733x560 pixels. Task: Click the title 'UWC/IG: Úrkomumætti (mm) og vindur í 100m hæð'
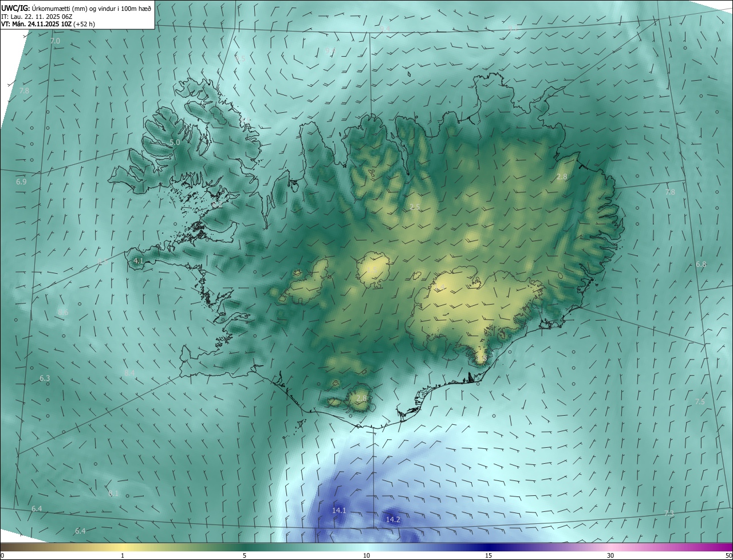point(76,7)
